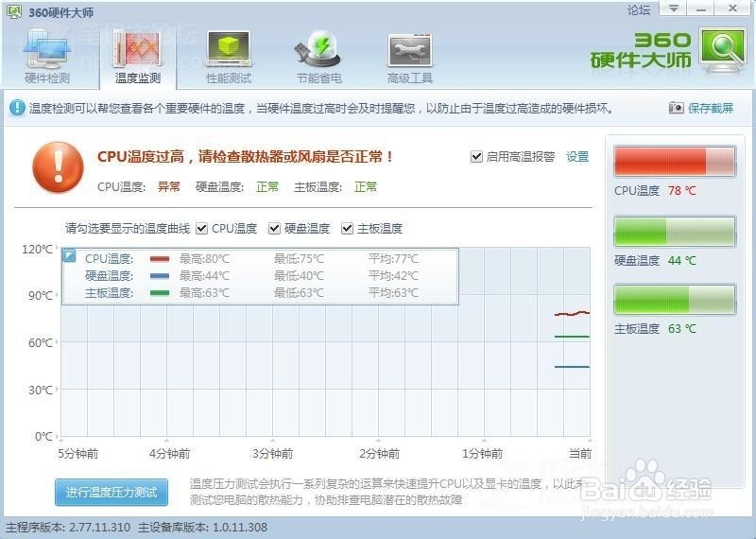Viewport: 756px width, 539px height.
Task: Minimize the 360硬件大师 window
Action: [x=701, y=9]
